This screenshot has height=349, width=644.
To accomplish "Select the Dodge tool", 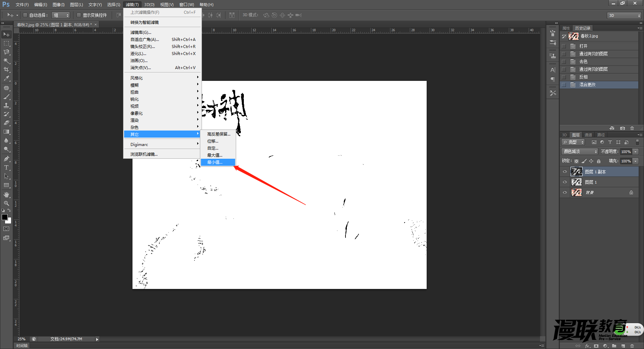I will pos(6,149).
